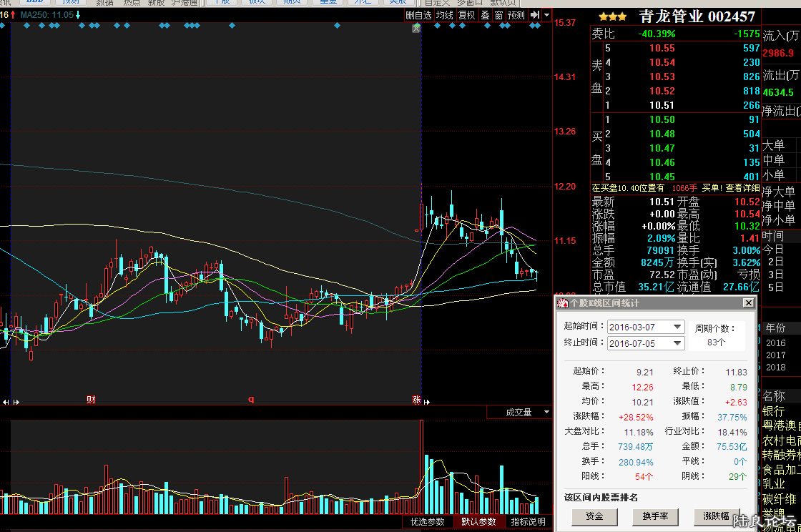Screen dimensions: 801x532
Task: Open the 指标说明 tab
Action: tap(528, 522)
